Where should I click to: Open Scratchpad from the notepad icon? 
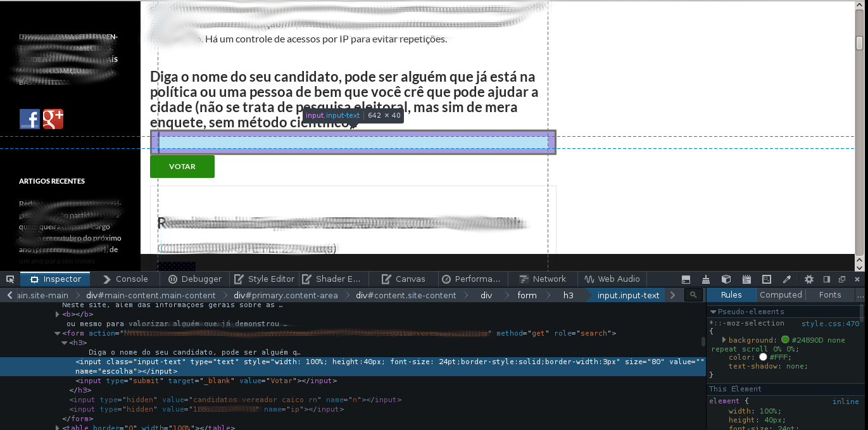click(x=746, y=279)
